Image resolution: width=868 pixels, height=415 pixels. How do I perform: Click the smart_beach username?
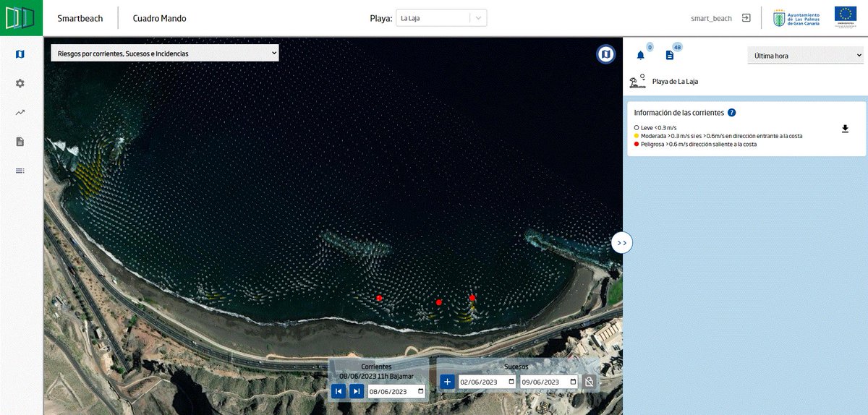pos(711,18)
